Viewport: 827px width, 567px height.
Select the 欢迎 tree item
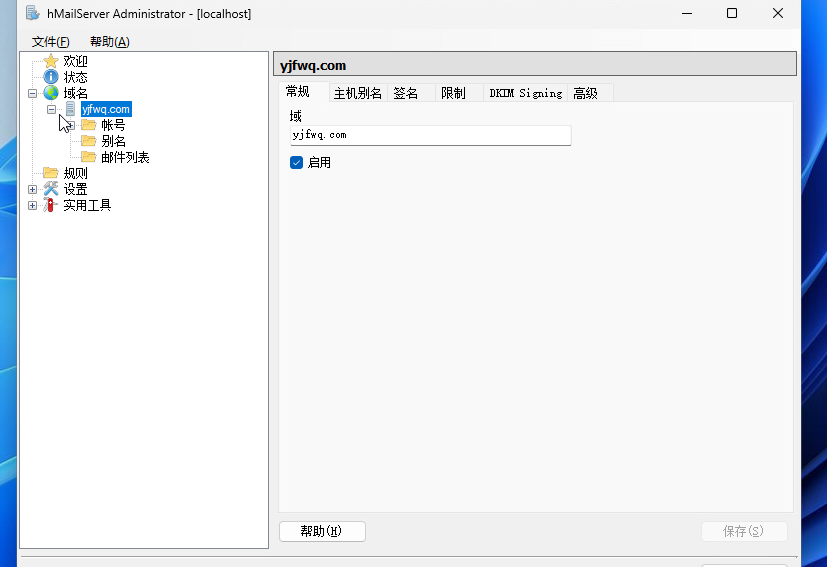75,61
